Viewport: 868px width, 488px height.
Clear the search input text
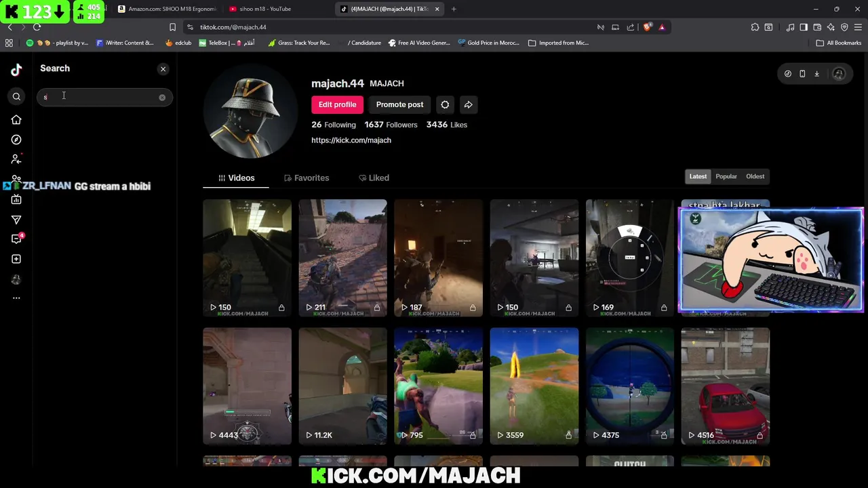point(162,98)
